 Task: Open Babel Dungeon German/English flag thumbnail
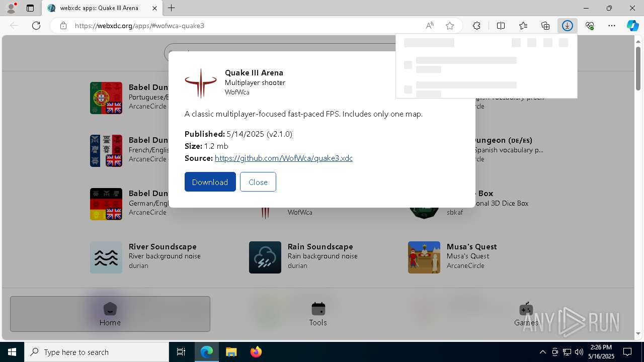coord(106,204)
